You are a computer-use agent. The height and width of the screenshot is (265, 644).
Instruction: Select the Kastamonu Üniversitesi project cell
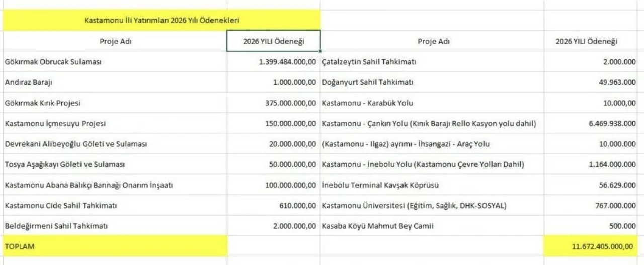tap(414, 206)
